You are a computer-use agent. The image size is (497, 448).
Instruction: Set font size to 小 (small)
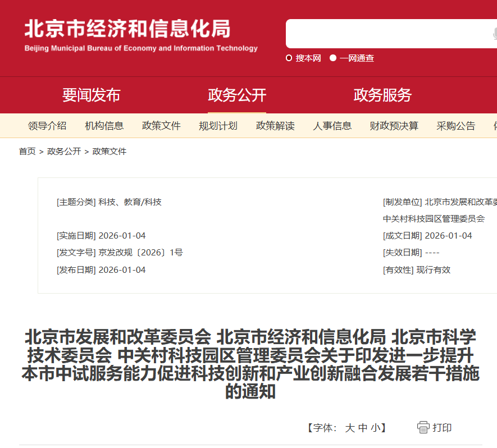pyautogui.click(x=375, y=428)
